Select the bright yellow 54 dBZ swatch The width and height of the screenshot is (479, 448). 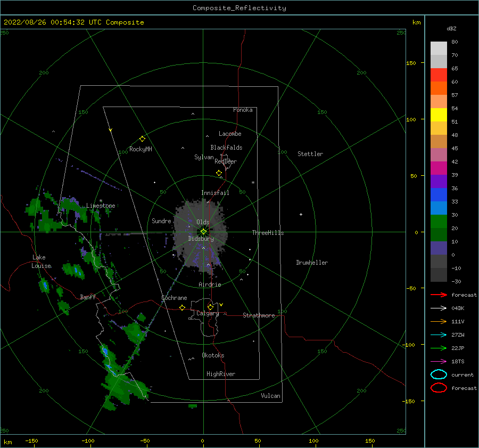point(439,115)
